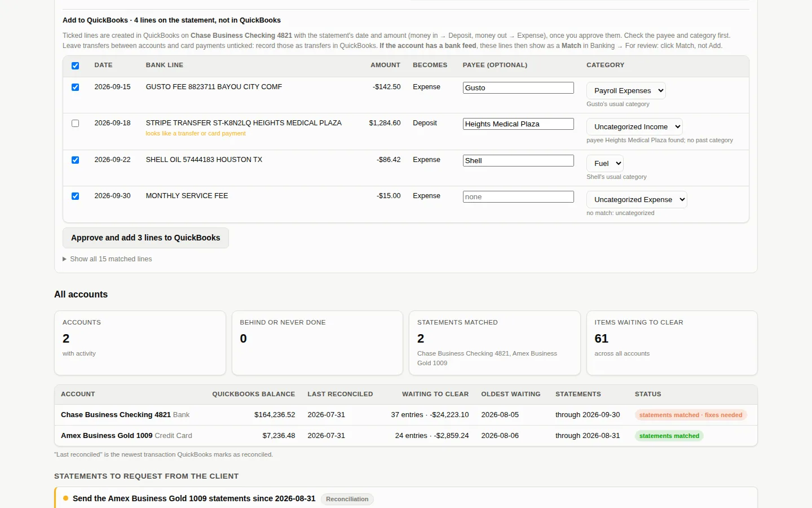Click Approve and add 3 lines to QuickBooks
812x508 pixels.
point(145,238)
